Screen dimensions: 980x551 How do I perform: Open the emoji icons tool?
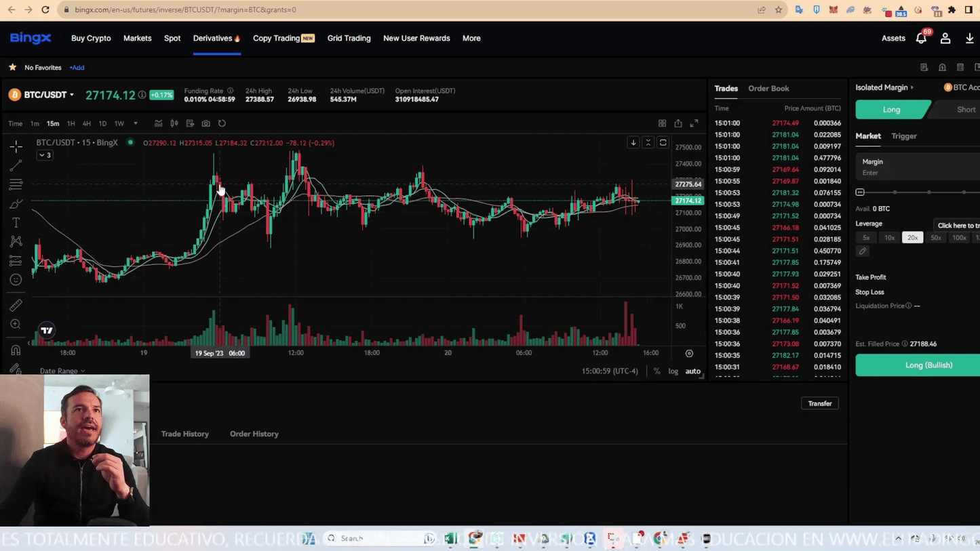coord(16,280)
